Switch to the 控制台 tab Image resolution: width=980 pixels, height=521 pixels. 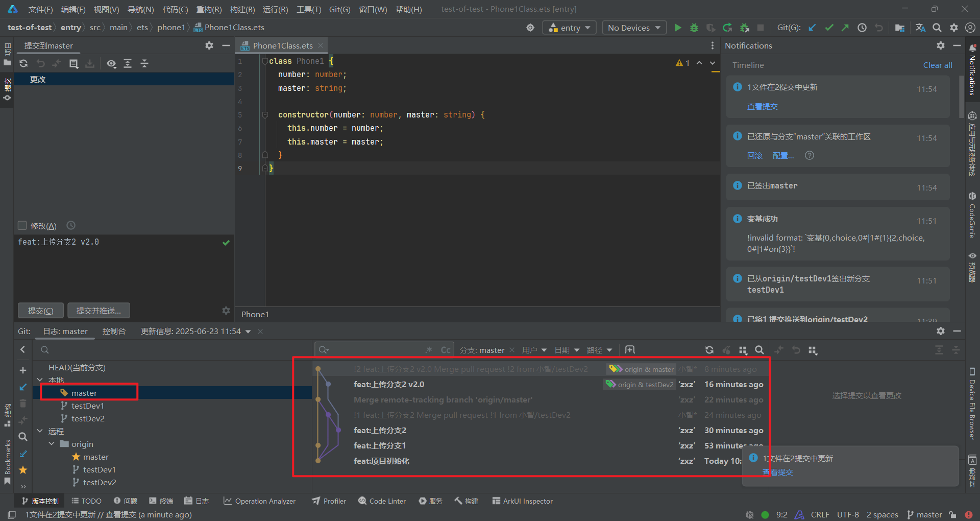point(114,331)
